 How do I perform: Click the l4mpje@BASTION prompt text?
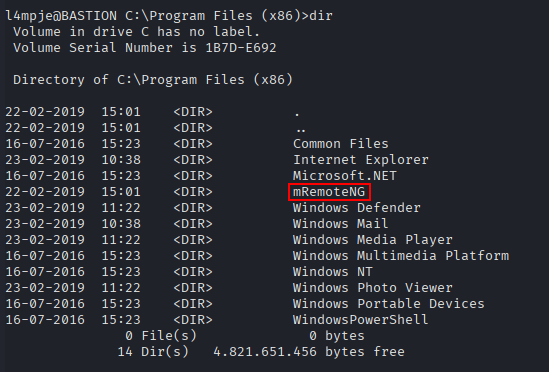(x=61, y=16)
